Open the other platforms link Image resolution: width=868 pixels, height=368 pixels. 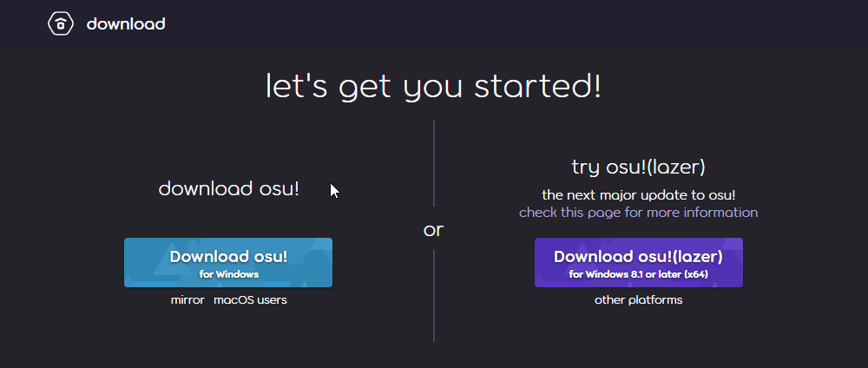click(638, 300)
